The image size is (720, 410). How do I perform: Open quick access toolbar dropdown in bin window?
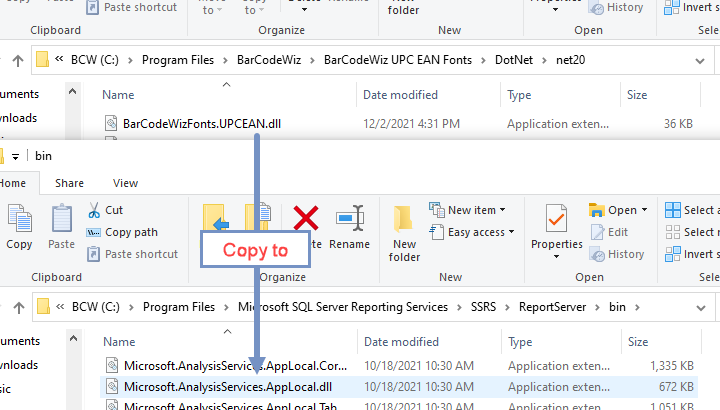15,157
